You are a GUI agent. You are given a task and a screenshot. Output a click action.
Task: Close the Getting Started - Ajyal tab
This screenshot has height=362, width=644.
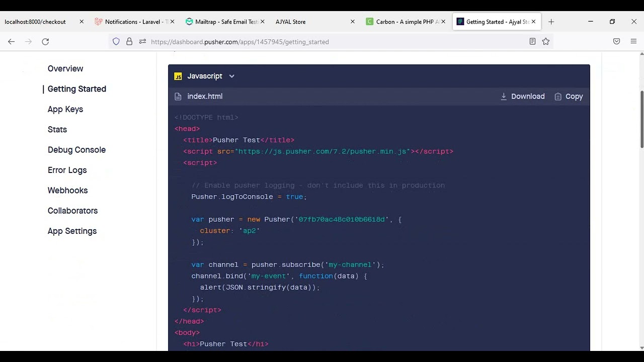[x=534, y=22]
